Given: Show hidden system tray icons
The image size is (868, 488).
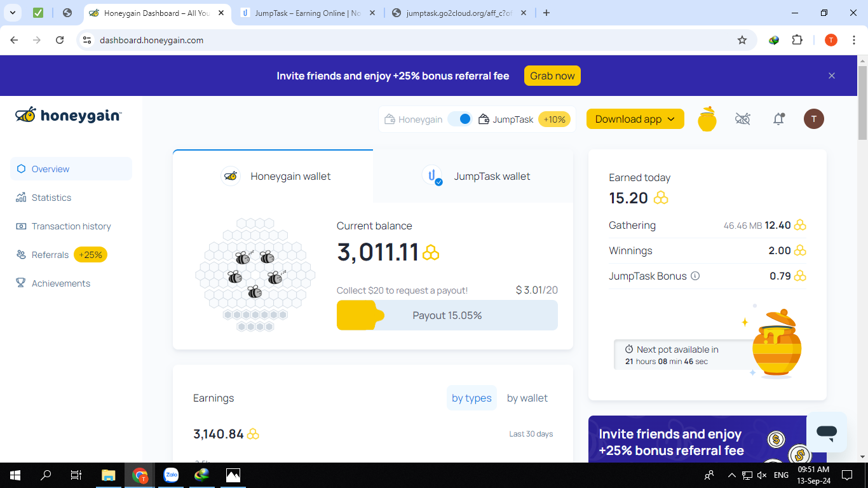Looking at the screenshot, I should tap(731, 475).
